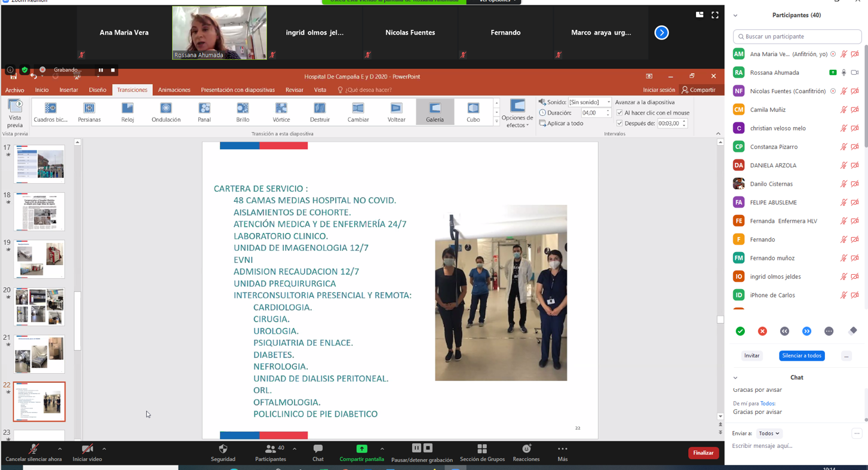The image size is (868, 470).
Task: Click the green yes reaction icon
Action: point(740,331)
